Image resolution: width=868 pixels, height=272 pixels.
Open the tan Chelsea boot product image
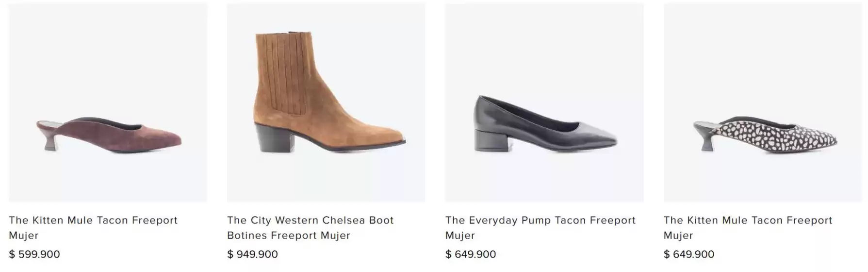pyautogui.click(x=326, y=102)
